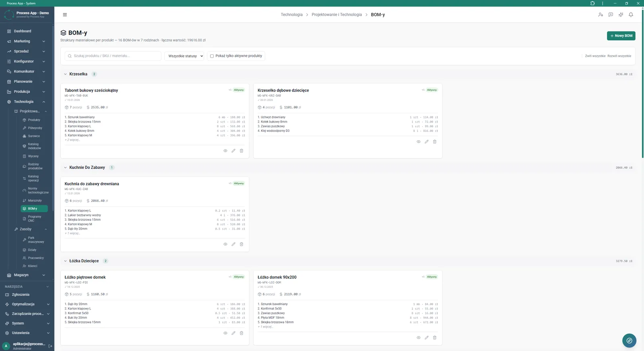Enable Pokaż tylko aktywne produkty checkbox
This screenshot has width=644, height=351.
[212, 56]
